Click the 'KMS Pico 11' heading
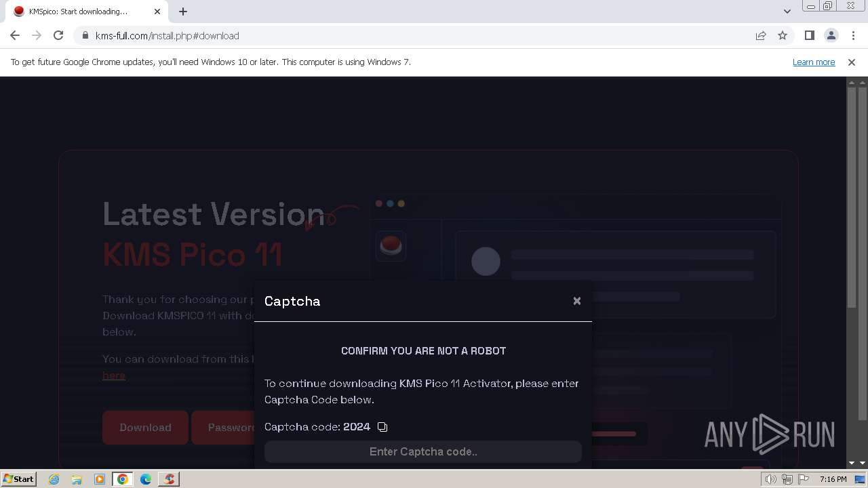The width and height of the screenshot is (868, 488). 193,255
